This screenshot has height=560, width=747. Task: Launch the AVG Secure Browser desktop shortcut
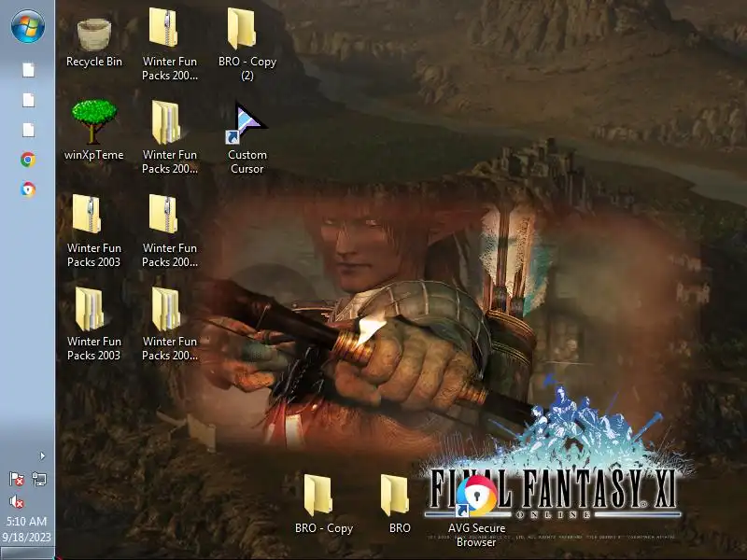(x=476, y=511)
